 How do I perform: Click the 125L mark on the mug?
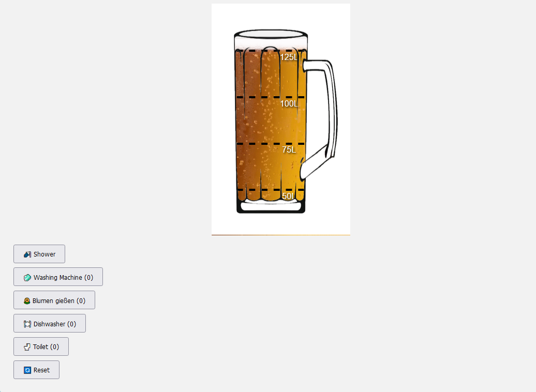pyautogui.click(x=289, y=57)
